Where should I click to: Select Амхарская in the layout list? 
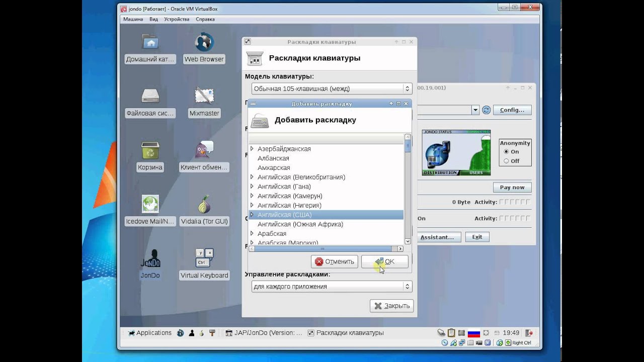click(274, 167)
